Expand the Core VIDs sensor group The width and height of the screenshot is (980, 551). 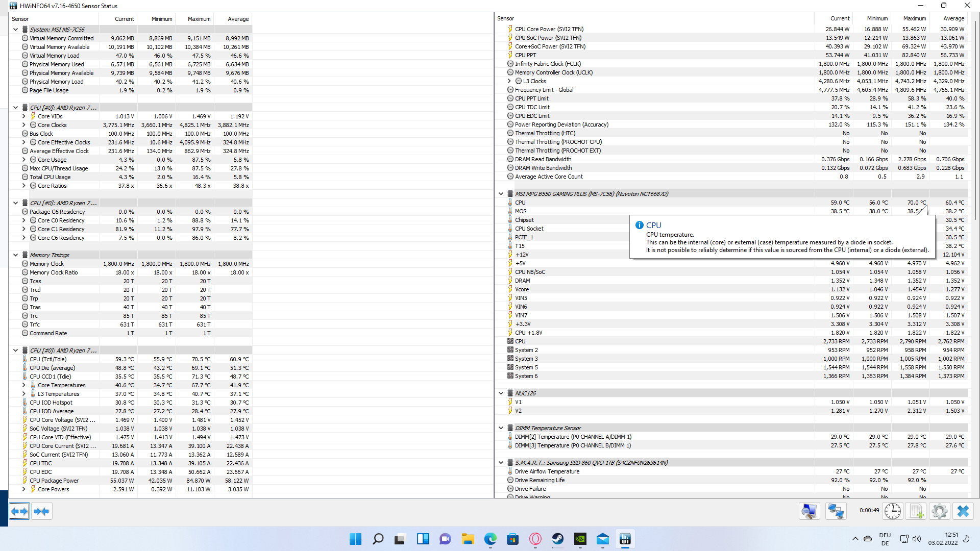pyautogui.click(x=23, y=116)
